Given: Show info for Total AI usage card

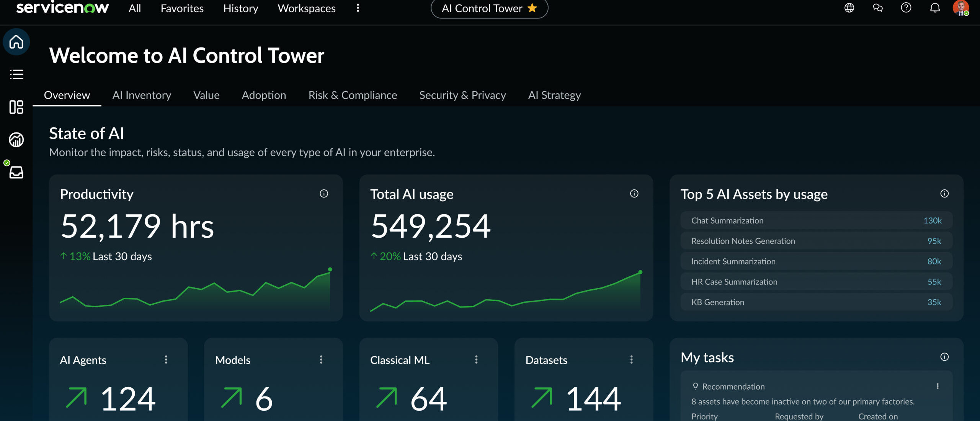Looking at the screenshot, I should coord(634,194).
